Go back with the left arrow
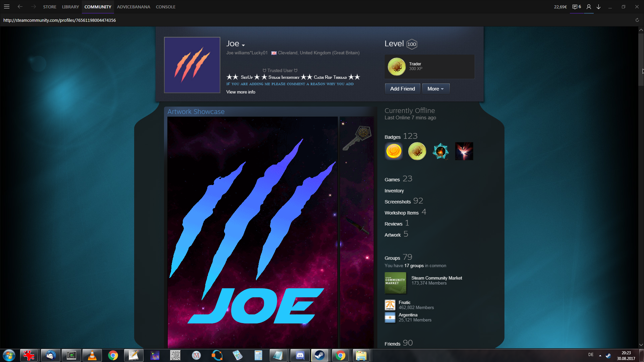The image size is (644, 362). pos(20,7)
